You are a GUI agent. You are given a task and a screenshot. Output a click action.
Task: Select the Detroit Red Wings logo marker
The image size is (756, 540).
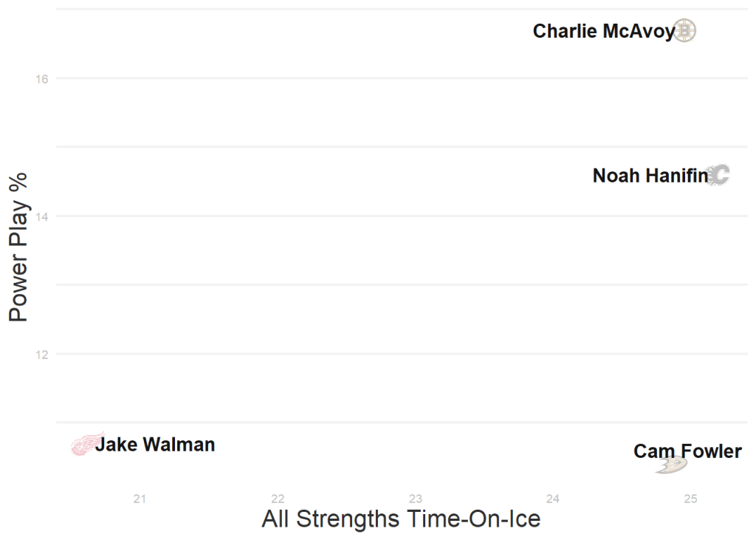[86, 444]
